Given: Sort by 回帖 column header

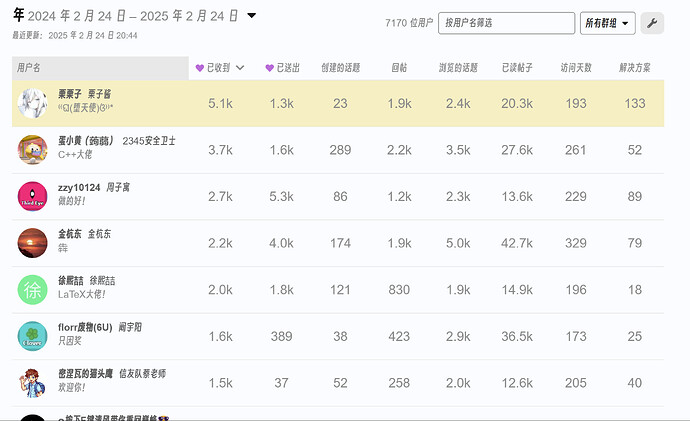Looking at the screenshot, I should [x=399, y=68].
